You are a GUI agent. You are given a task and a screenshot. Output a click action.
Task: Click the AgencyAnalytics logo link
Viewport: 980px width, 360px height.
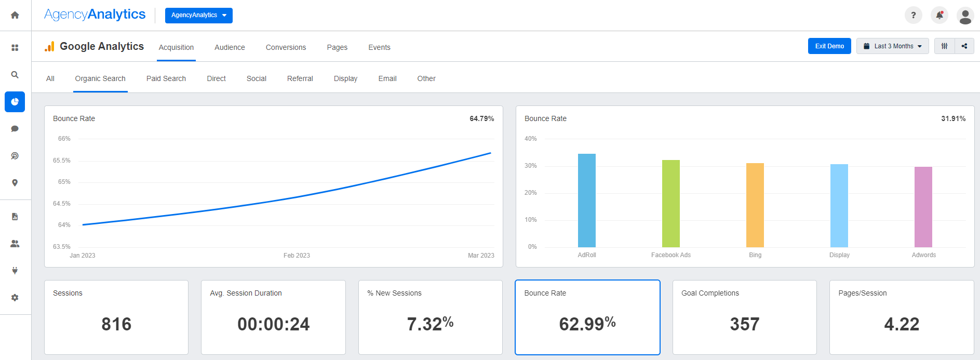[95, 15]
